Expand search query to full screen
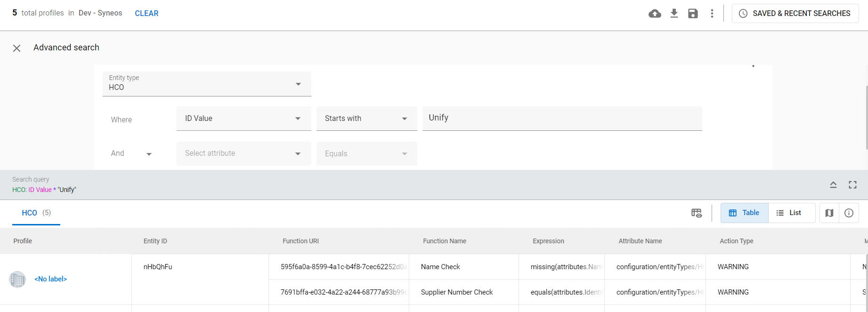Image resolution: width=868 pixels, height=312 pixels. click(x=852, y=185)
